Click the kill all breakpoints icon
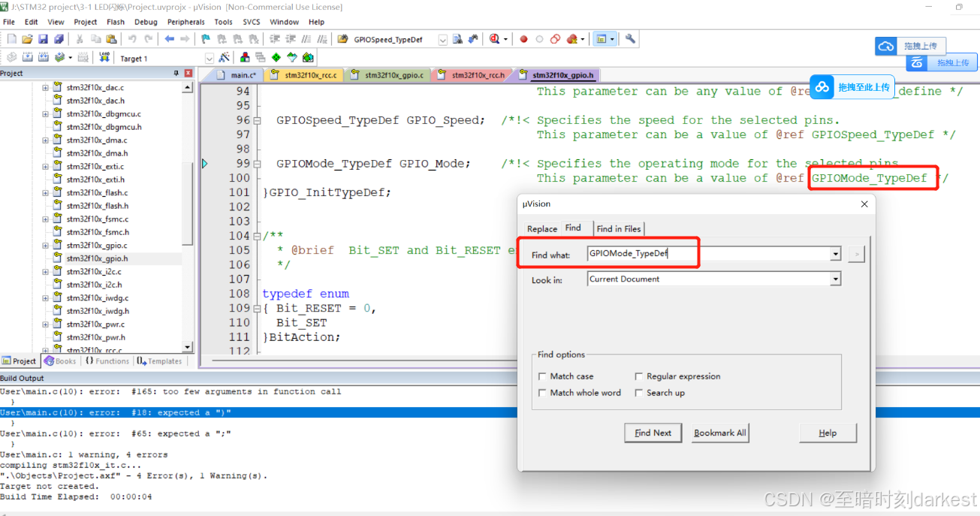The width and height of the screenshot is (980, 516). click(572, 39)
